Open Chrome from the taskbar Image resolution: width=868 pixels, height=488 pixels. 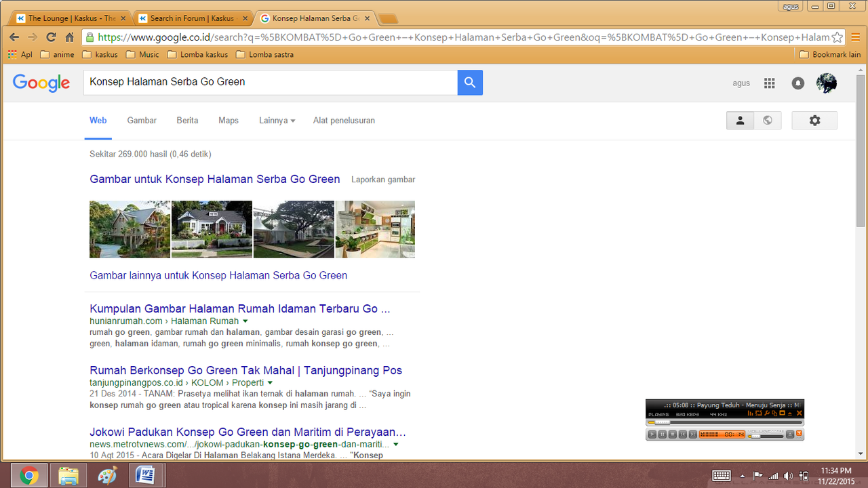28,476
